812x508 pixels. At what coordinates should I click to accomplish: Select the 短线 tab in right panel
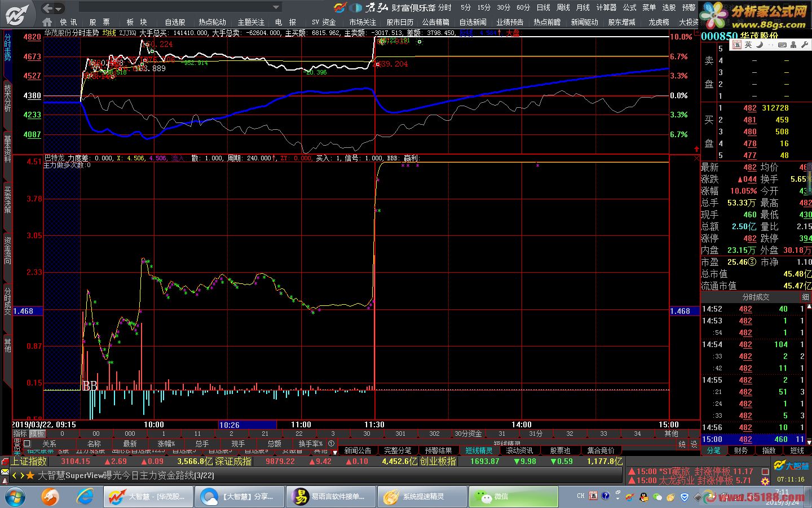click(797, 450)
